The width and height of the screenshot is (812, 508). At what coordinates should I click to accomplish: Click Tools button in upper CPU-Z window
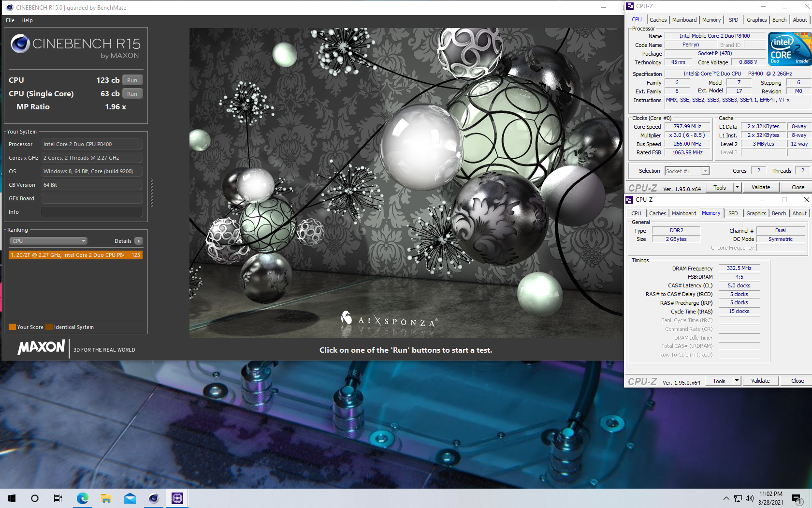pyautogui.click(x=720, y=188)
